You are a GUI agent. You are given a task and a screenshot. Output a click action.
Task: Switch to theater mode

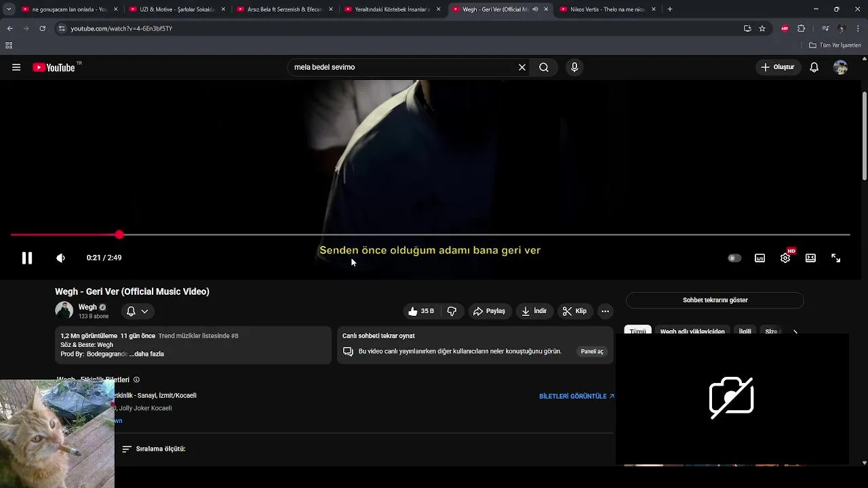[x=810, y=258]
